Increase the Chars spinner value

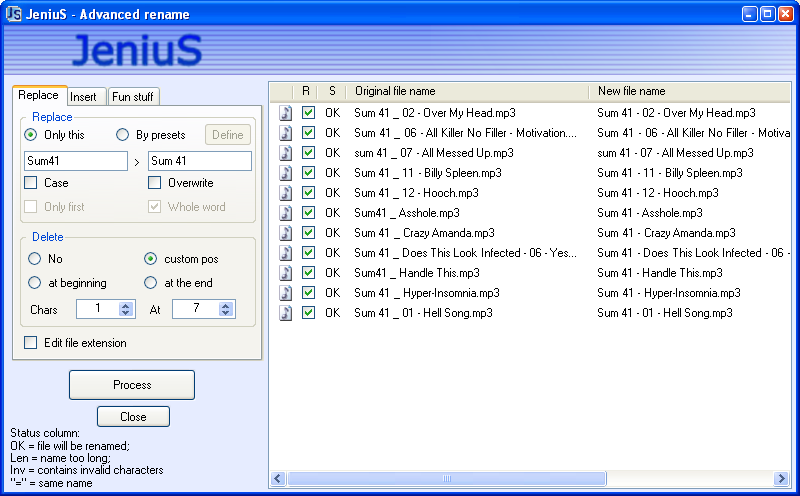tap(126, 305)
